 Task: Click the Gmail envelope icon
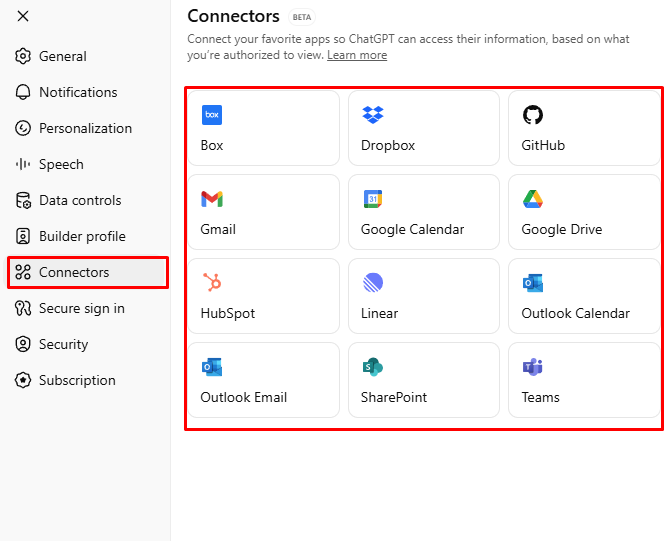pos(212,199)
